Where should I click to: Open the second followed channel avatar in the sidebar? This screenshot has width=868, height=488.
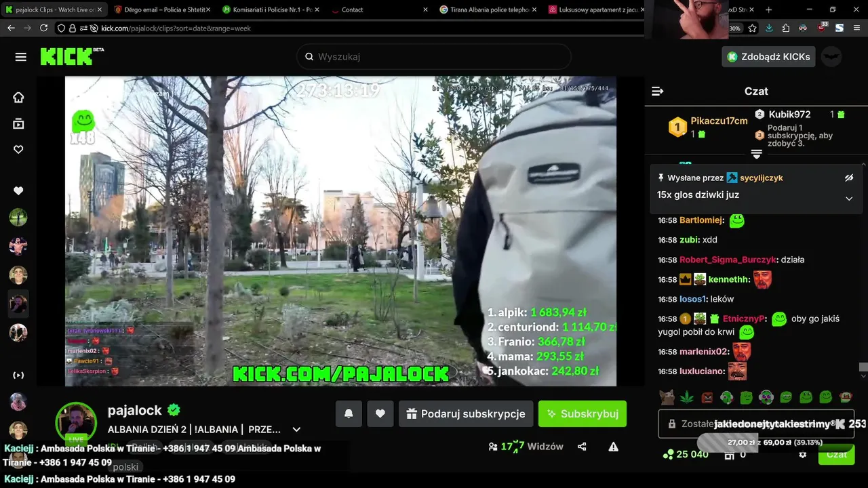(18, 246)
